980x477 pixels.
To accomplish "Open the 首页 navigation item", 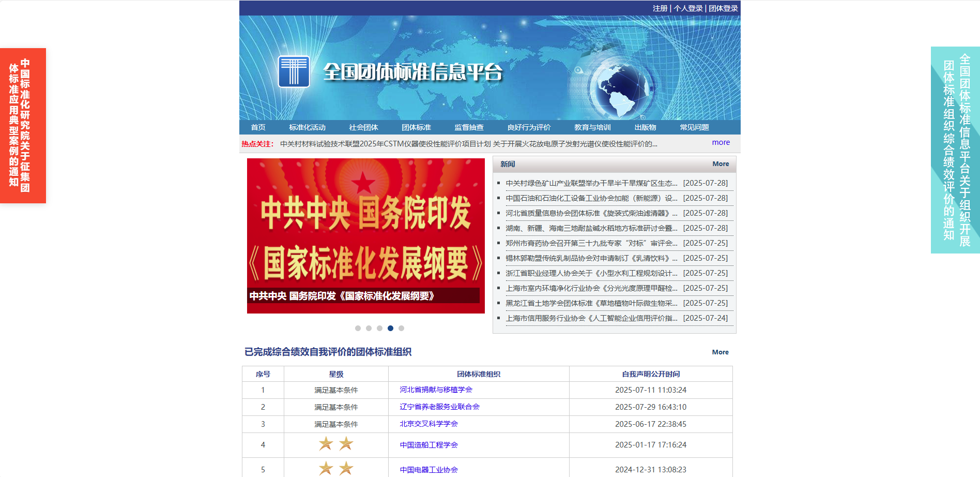I will (x=257, y=127).
